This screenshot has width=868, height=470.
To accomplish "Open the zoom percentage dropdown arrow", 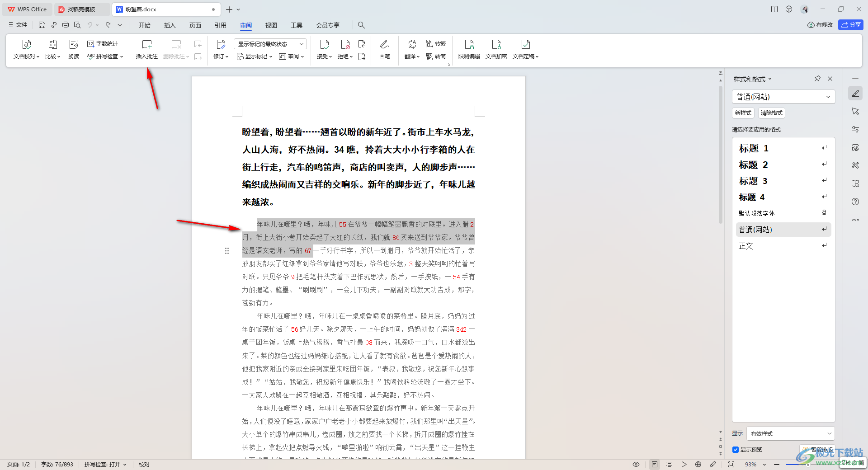I will pyautogui.click(x=764, y=465).
